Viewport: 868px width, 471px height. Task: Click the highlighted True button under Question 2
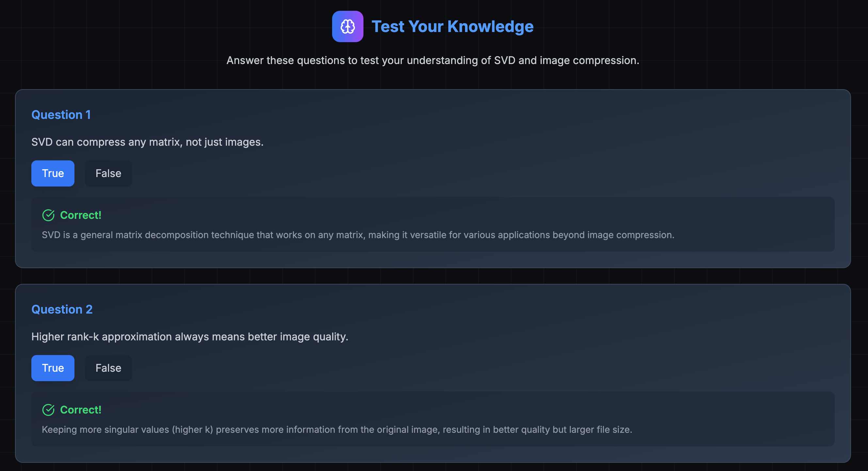pos(53,368)
